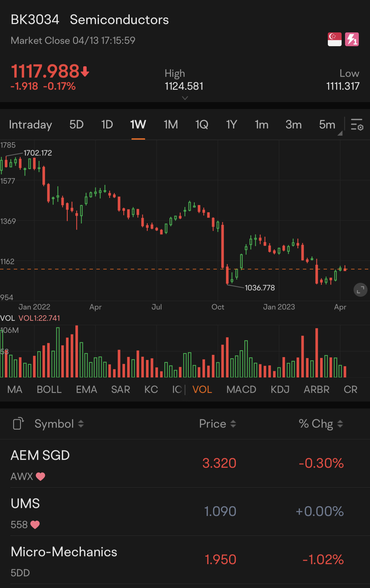The height and width of the screenshot is (588, 370).
Task: Expand chart to fullscreen
Action: click(361, 290)
